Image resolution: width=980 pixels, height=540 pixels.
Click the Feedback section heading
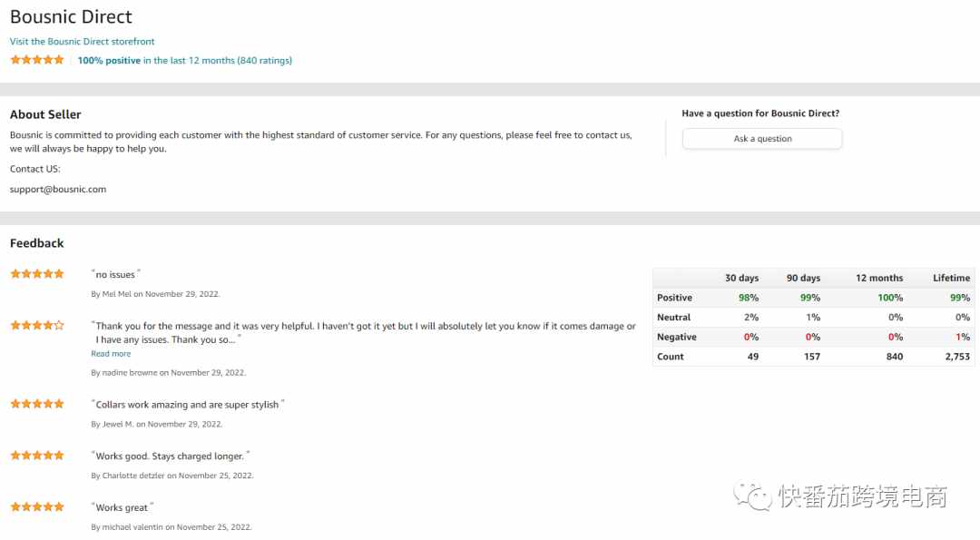tap(37, 243)
